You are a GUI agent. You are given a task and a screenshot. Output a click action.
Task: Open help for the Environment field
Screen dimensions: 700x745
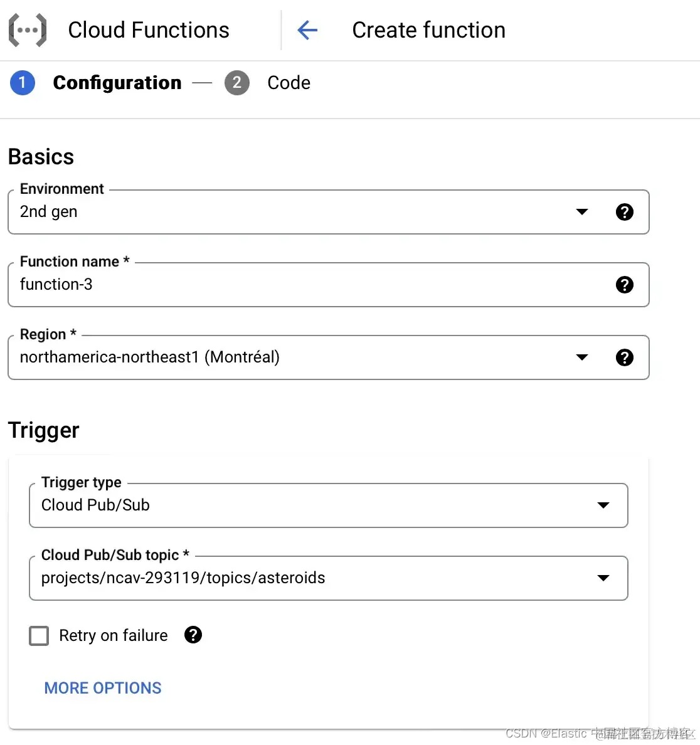coord(624,212)
